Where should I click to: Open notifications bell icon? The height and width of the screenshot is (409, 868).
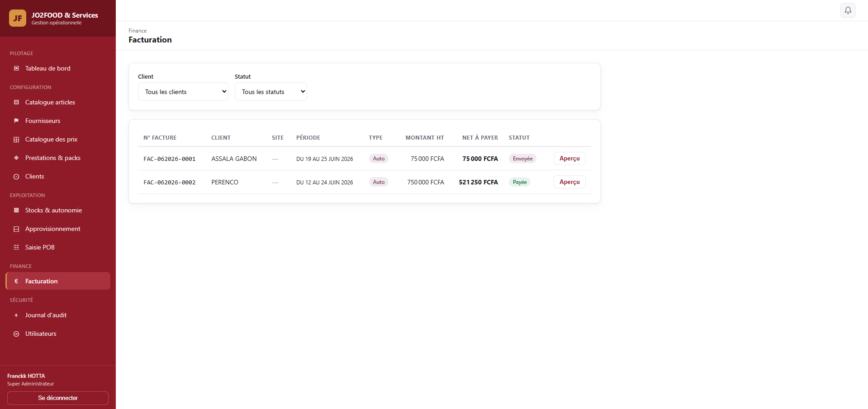[848, 10]
